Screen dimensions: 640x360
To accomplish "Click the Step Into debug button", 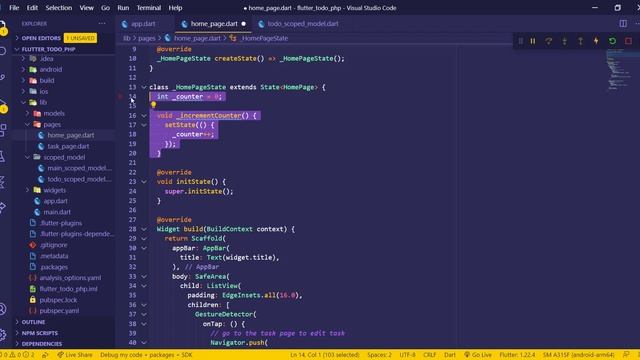I will pos(564,41).
